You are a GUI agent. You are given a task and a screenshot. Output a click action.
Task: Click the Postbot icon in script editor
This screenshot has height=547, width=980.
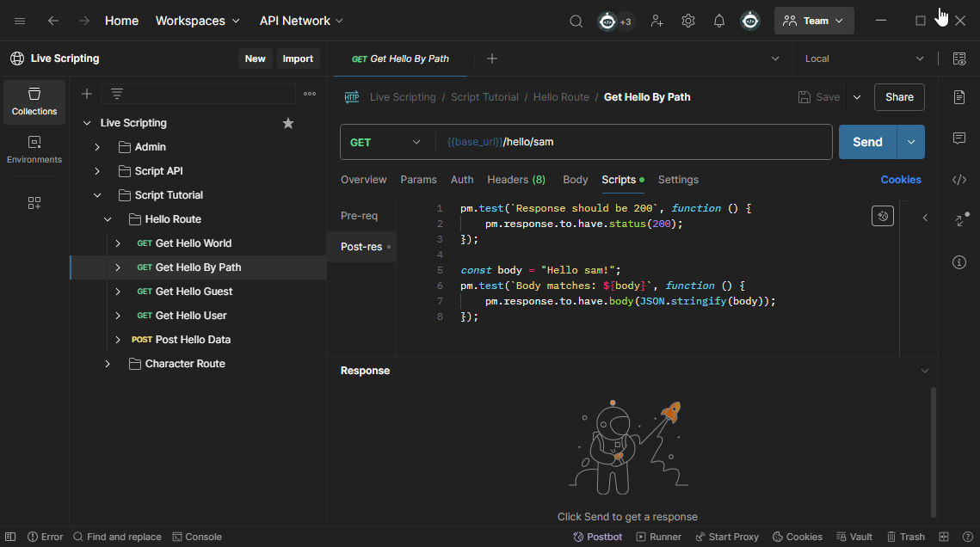point(883,216)
